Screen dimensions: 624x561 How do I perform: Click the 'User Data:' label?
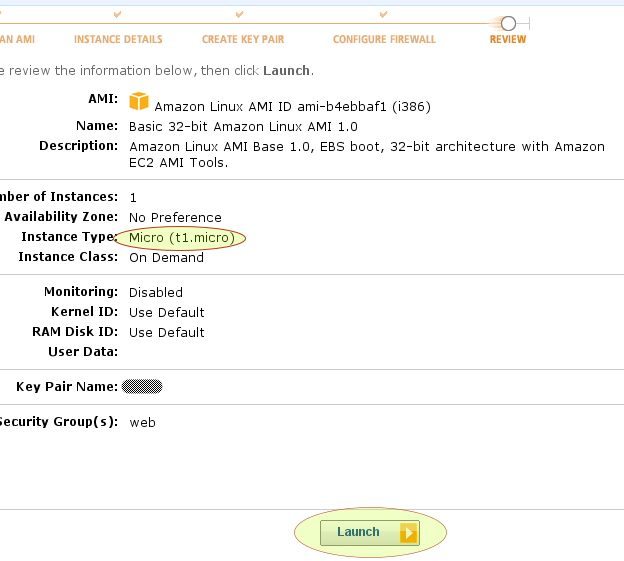[x=83, y=352]
